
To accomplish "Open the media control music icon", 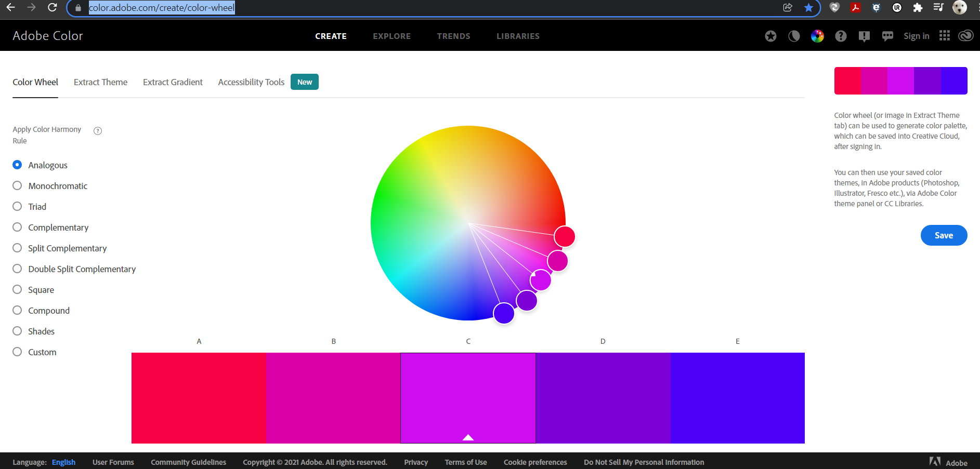I will coord(938,7).
